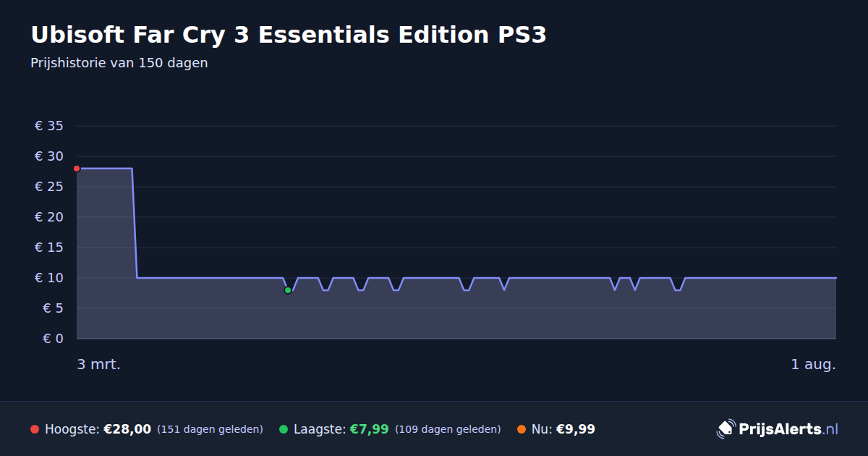Click the PrijsAlerts price tag logo icon
868x456 pixels.
726,429
